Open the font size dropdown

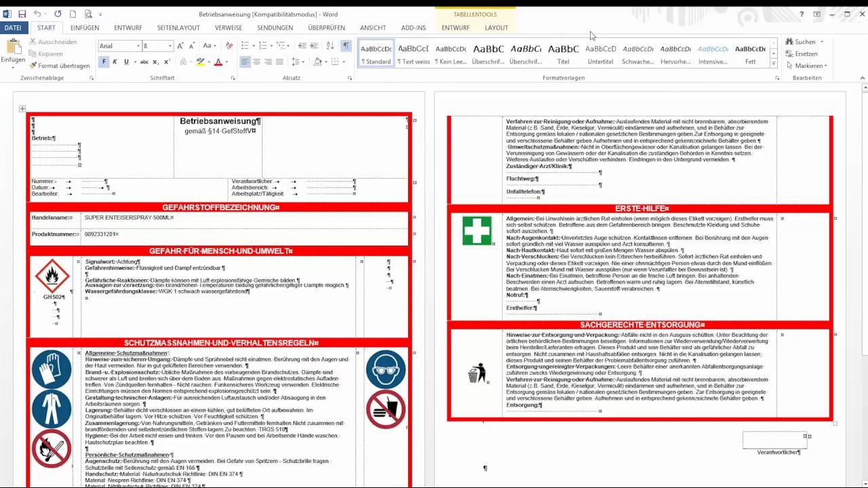click(170, 46)
